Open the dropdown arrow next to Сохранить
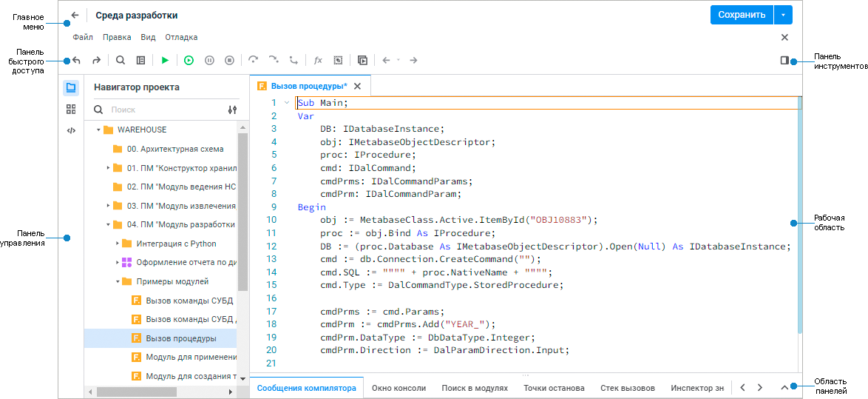Image resolution: width=868 pixels, height=399 pixels. pyautogui.click(x=783, y=15)
